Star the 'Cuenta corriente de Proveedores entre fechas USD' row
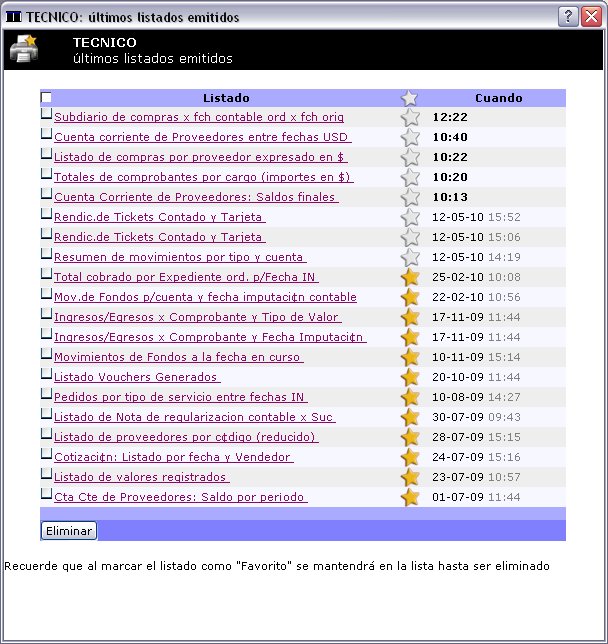Viewport: 608px width, 644px height. pos(410,138)
